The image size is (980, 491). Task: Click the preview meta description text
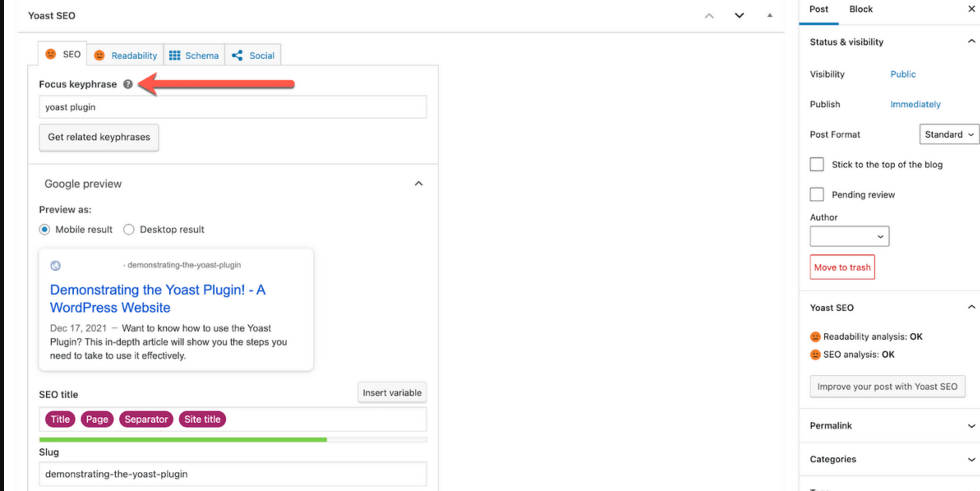(168, 342)
